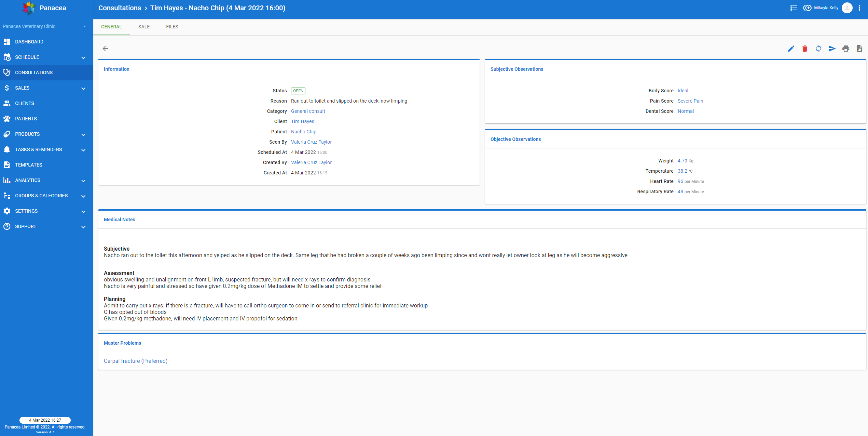Expand the Sales menu chevron
868x436 pixels.
click(83, 88)
